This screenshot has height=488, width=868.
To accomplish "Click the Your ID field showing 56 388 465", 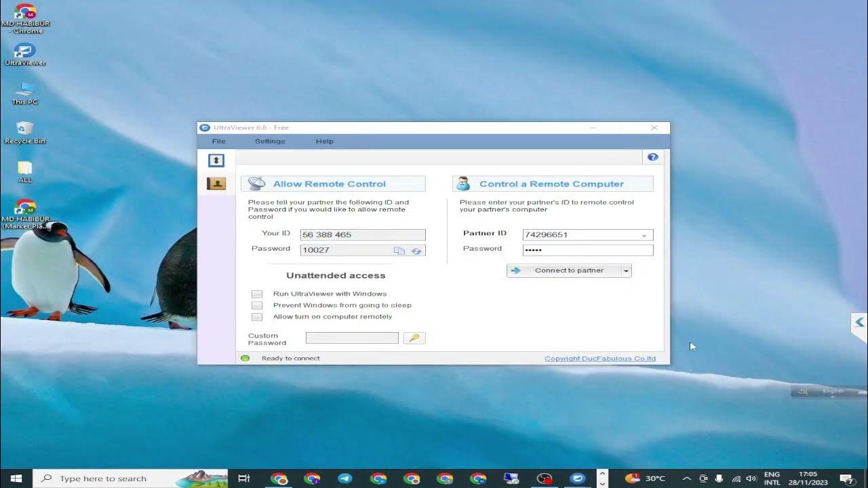I will coord(363,235).
